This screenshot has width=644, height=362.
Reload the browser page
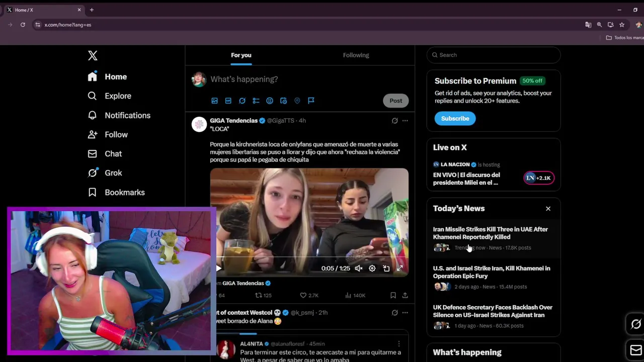click(23, 25)
